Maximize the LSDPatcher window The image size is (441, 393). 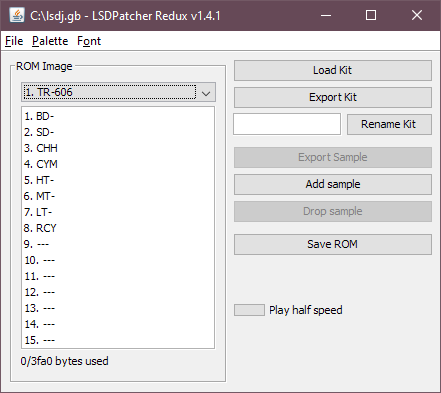click(x=371, y=15)
